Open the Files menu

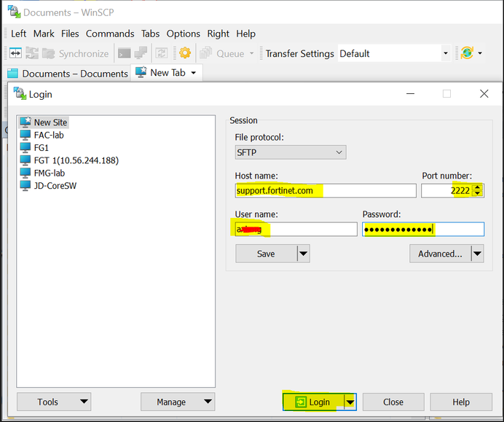[x=70, y=34]
